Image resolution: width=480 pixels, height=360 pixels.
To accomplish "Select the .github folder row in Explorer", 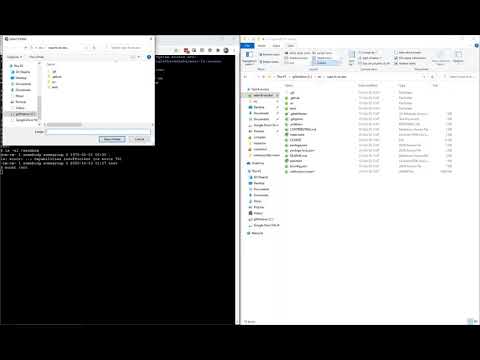I will tap(295, 98).
